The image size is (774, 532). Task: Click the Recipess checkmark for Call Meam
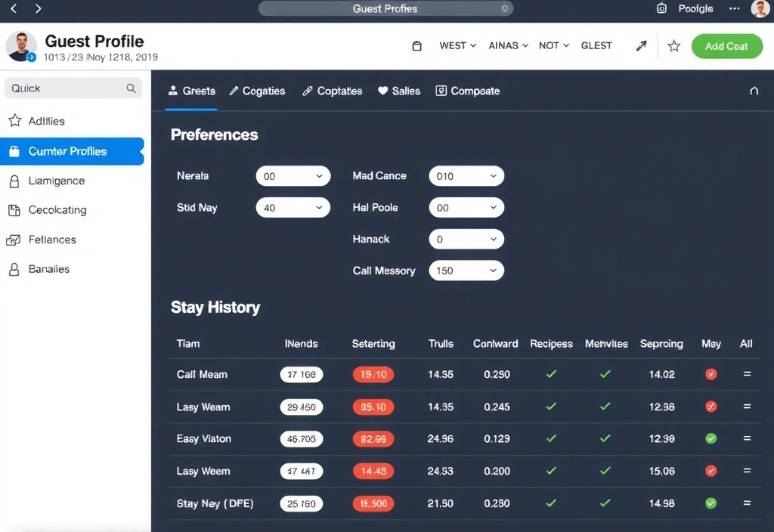coord(551,374)
